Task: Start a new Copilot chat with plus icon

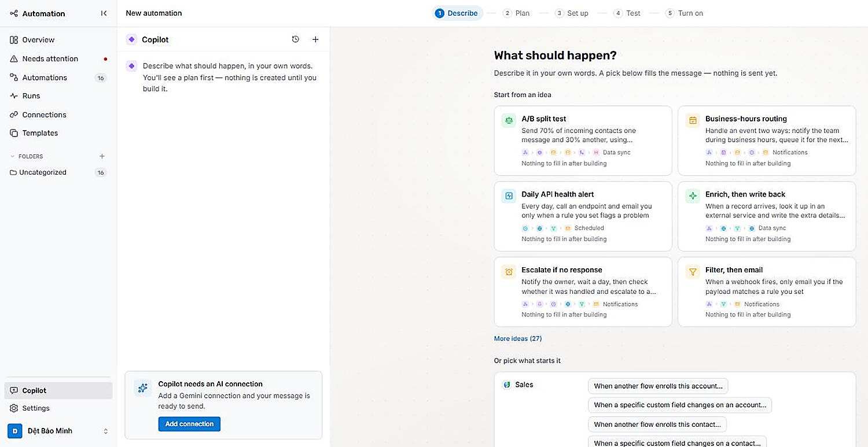Action: pyautogui.click(x=315, y=39)
